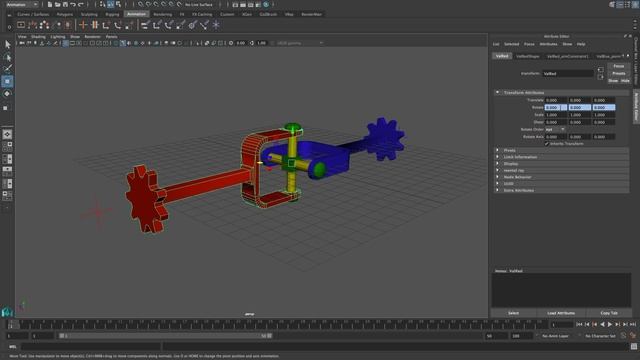Click the Focus button in Attribute Editor
The height and width of the screenshot is (360, 640).
(x=618, y=66)
